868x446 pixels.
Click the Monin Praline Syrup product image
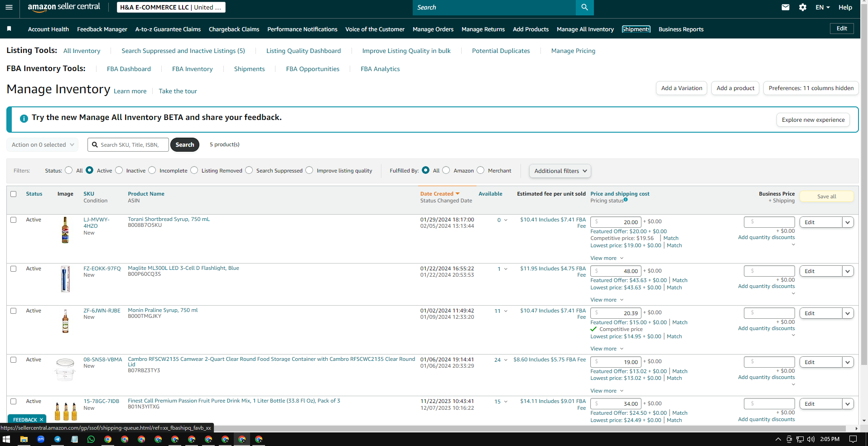pos(65,321)
